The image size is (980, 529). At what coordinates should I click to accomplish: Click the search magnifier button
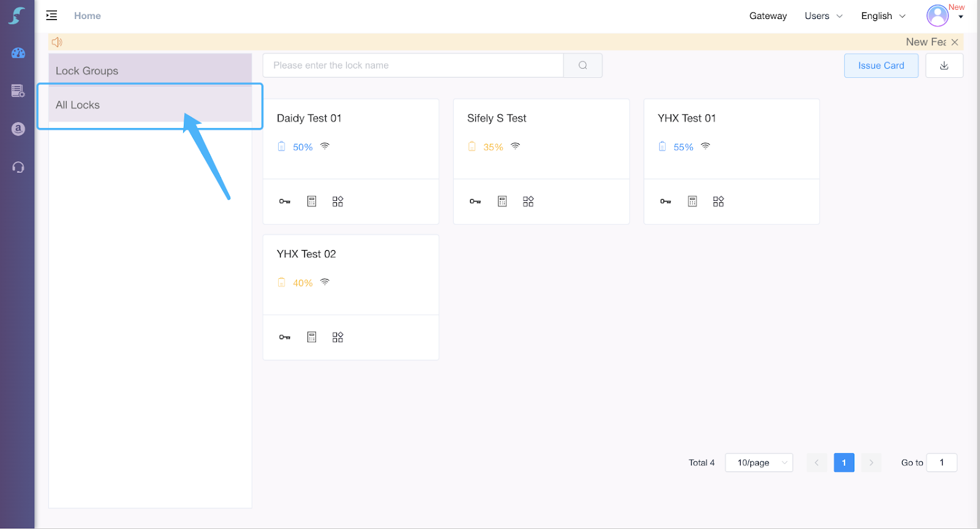[x=582, y=65]
